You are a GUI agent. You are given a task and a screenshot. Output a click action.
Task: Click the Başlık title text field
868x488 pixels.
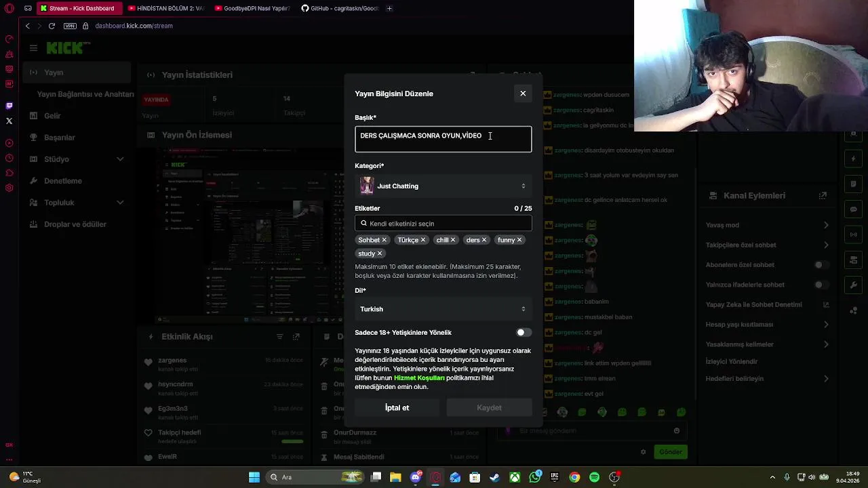tap(443, 139)
